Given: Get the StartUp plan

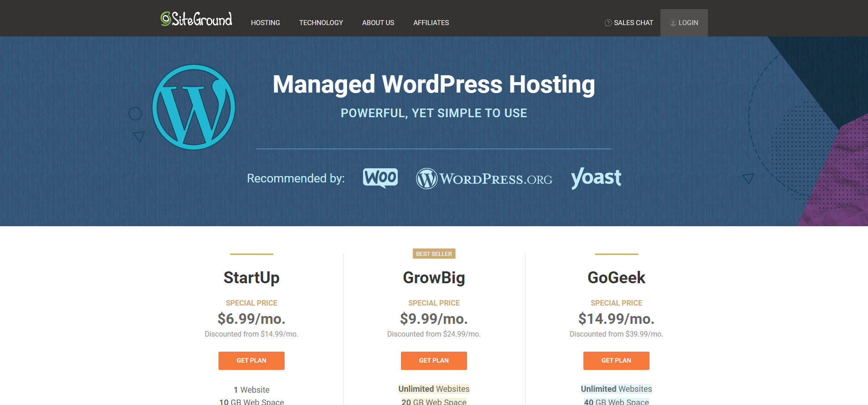Looking at the screenshot, I should coord(251,360).
